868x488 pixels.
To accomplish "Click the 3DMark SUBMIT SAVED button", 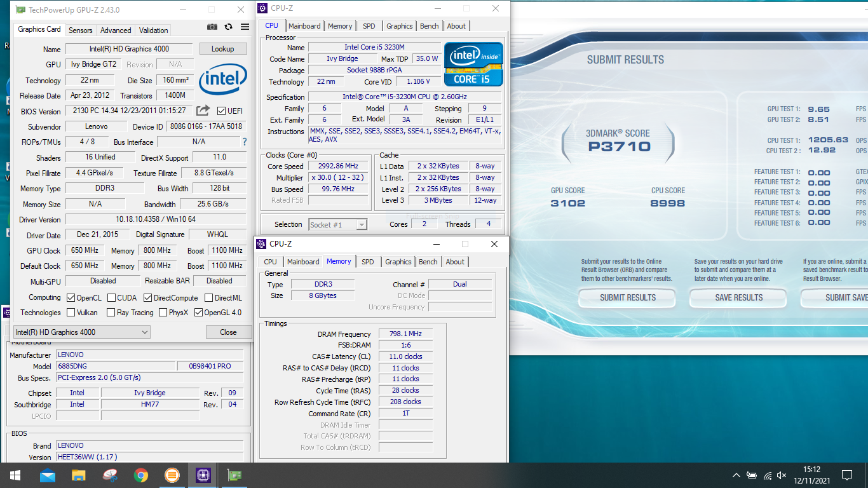I will (x=834, y=298).
